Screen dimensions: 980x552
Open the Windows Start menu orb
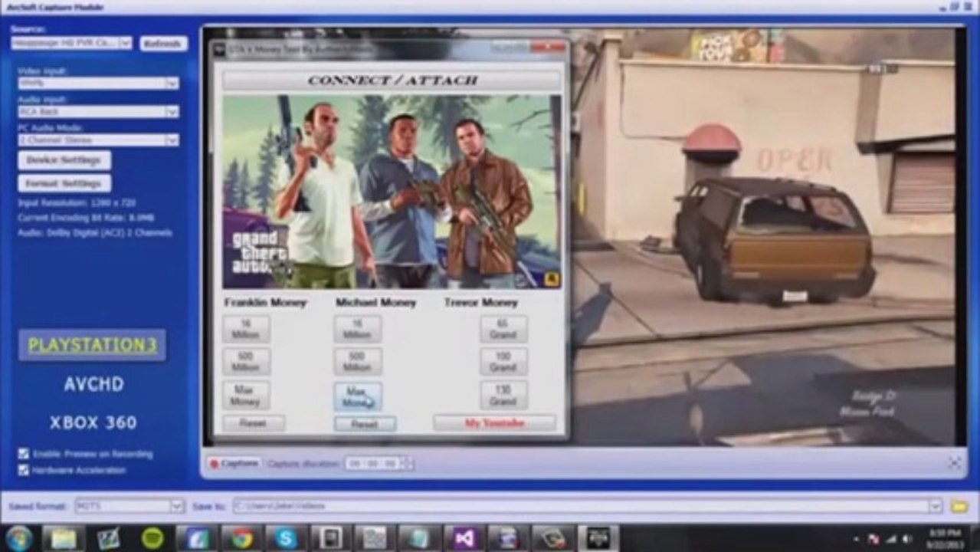tap(18, 538)
